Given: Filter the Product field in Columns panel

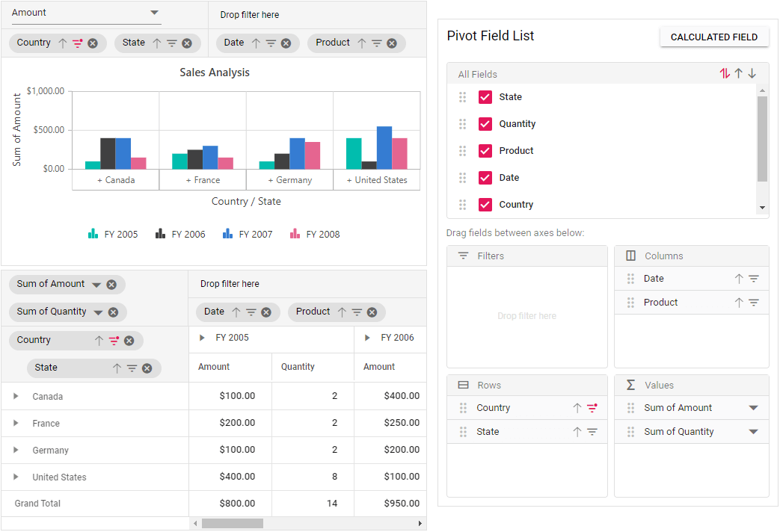Looking at the screenshot, I should pos(754,303).
